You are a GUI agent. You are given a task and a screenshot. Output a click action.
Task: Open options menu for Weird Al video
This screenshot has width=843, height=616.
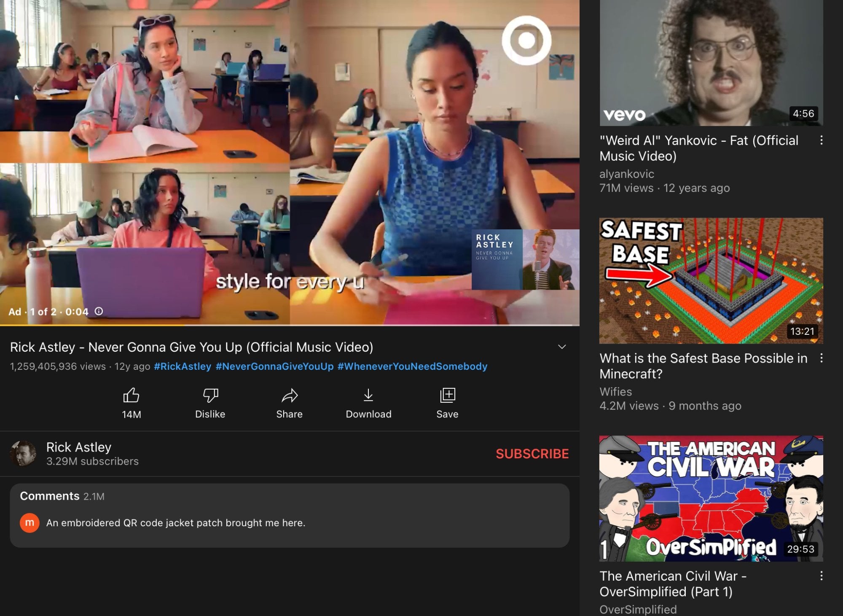[x=822, y=140]
